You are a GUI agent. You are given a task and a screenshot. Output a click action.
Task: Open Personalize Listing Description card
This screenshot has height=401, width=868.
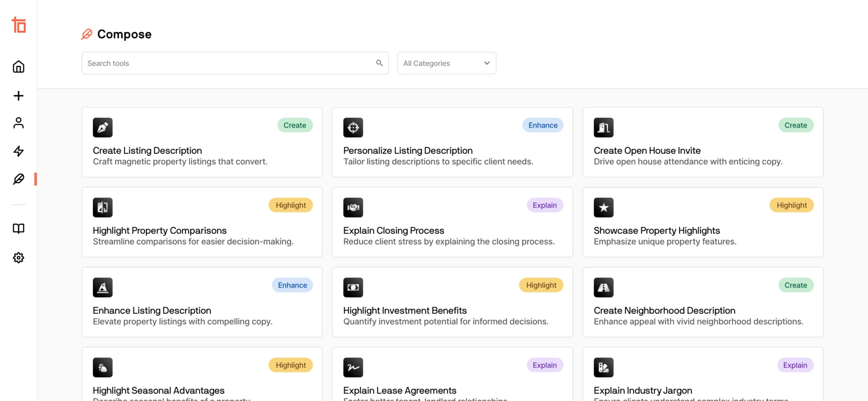(x=452, y=150)
